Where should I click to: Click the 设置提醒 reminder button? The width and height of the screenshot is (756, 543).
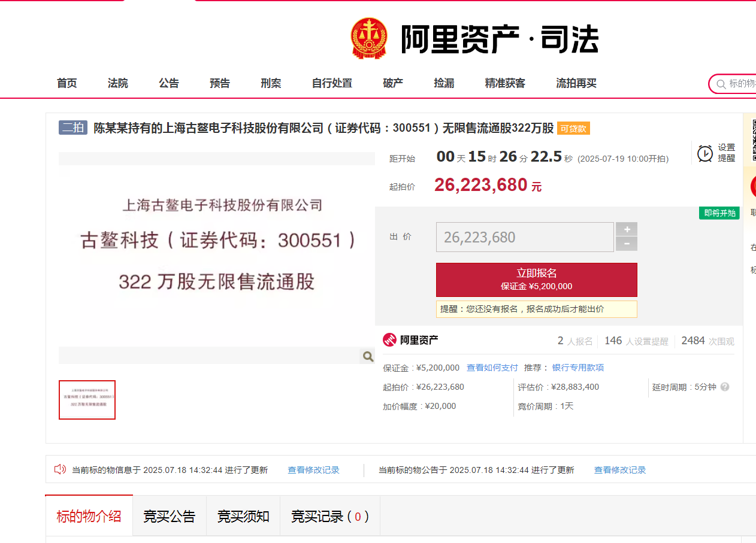716,153
